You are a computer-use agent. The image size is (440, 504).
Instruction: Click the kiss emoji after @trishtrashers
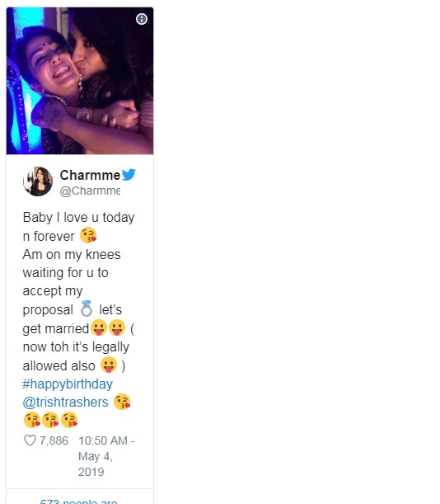pyautogui.click(x=122, y=402)
